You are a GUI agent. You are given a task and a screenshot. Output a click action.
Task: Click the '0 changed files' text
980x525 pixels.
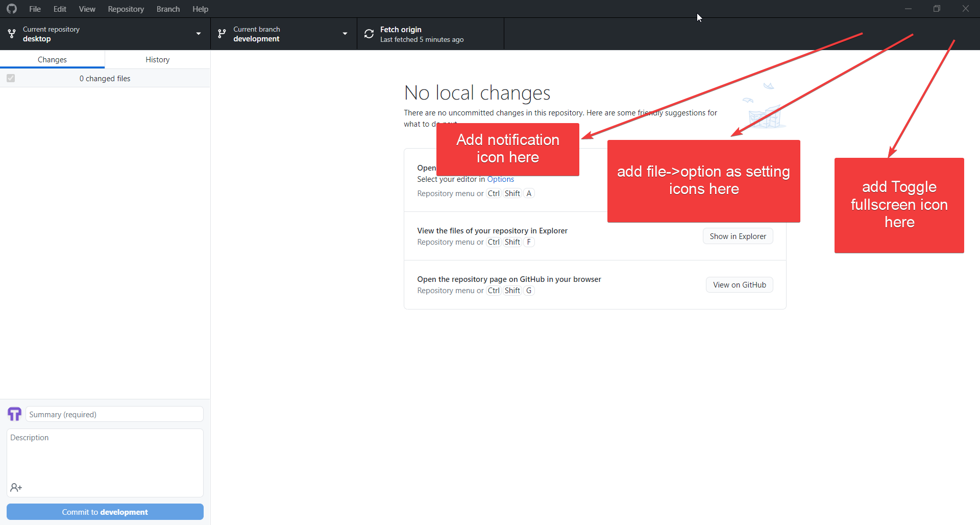(105, 79)
